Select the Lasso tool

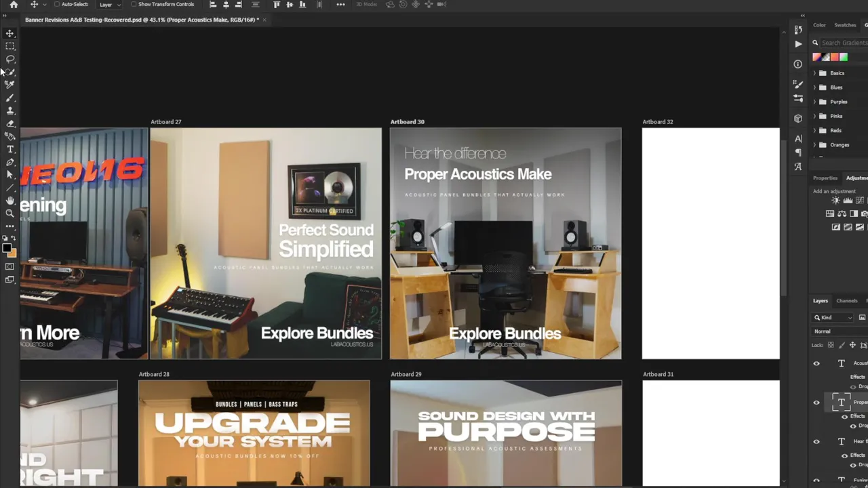coord(10,59)
